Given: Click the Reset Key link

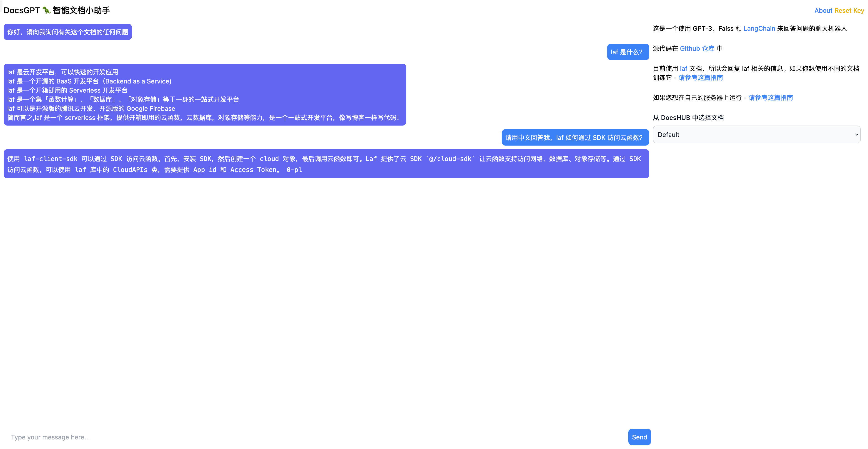Looking at the screenshot, I should tap(849, 10).
